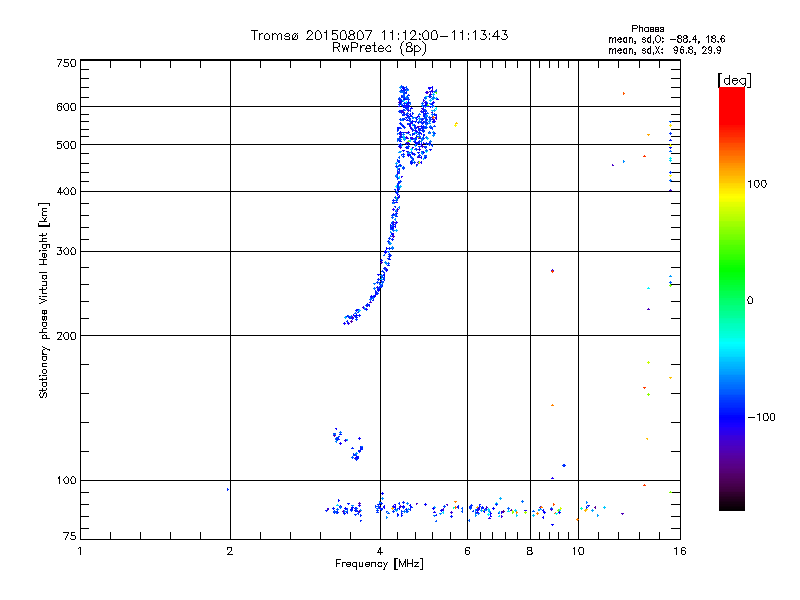The width and height of the screenshot is (800, 600).
Task: Click the x-axis tick label '8'
Action: coord(530,551)
